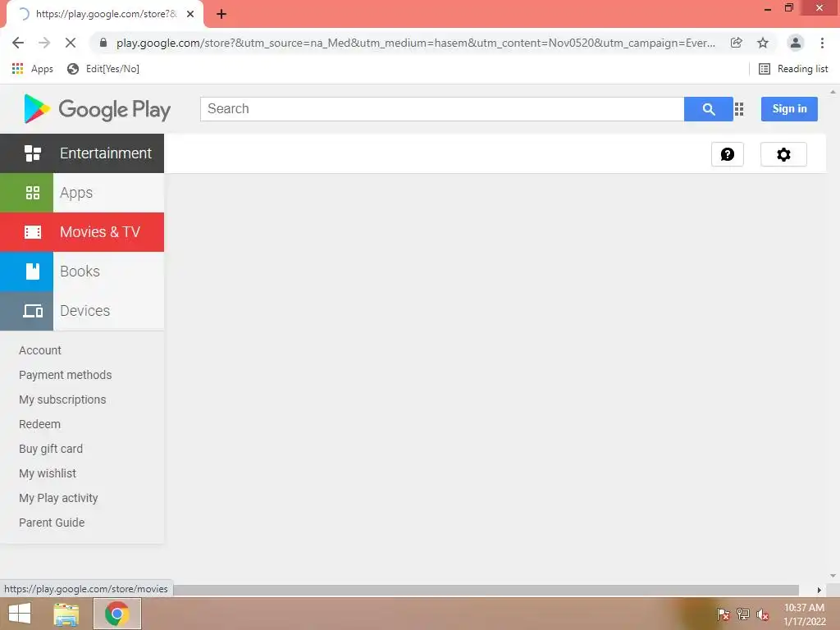Select the Apps menu label
Viewport: 840px width, 630px height.
pos(76,193)
